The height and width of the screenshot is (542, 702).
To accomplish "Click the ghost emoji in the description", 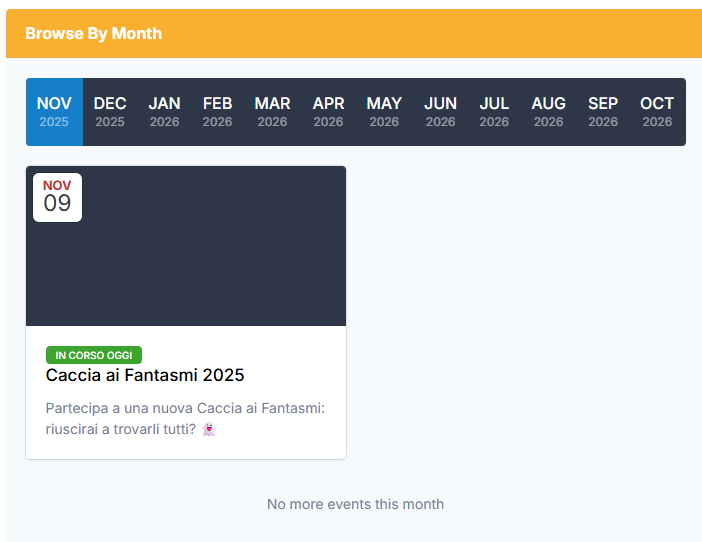I will tap(209, 430).
